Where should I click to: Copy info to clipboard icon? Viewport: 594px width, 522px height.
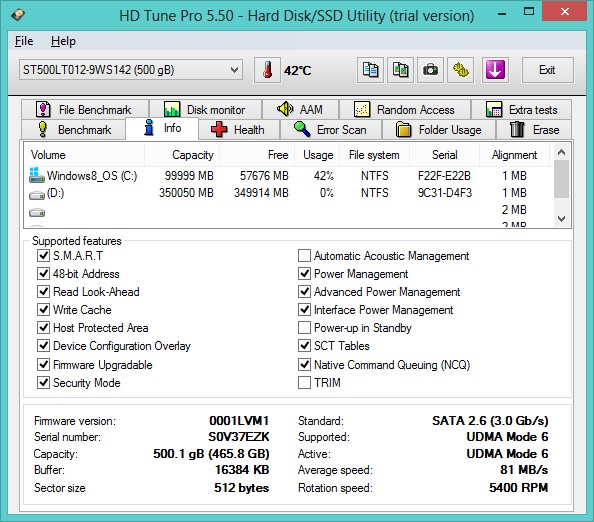[x=370, y=70]
